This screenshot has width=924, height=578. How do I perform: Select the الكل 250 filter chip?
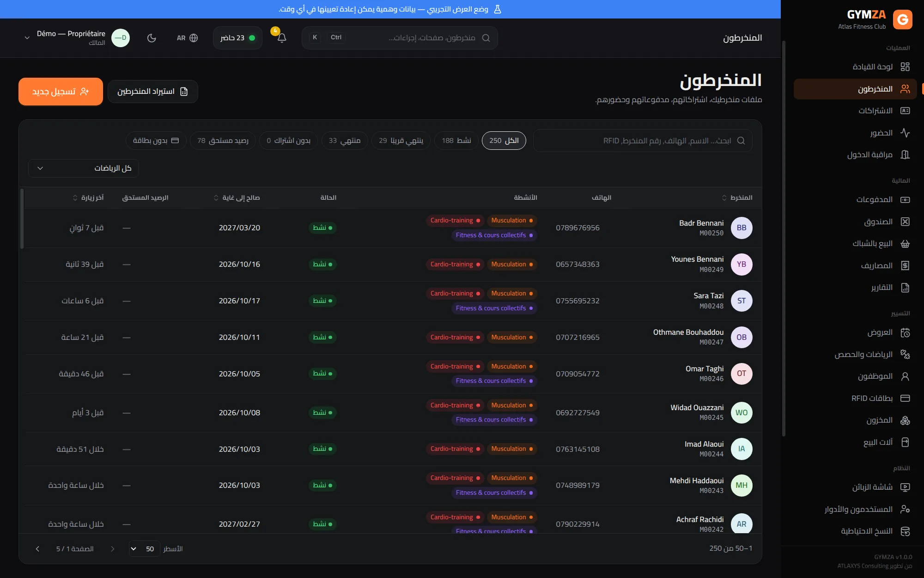click(504, 141)
